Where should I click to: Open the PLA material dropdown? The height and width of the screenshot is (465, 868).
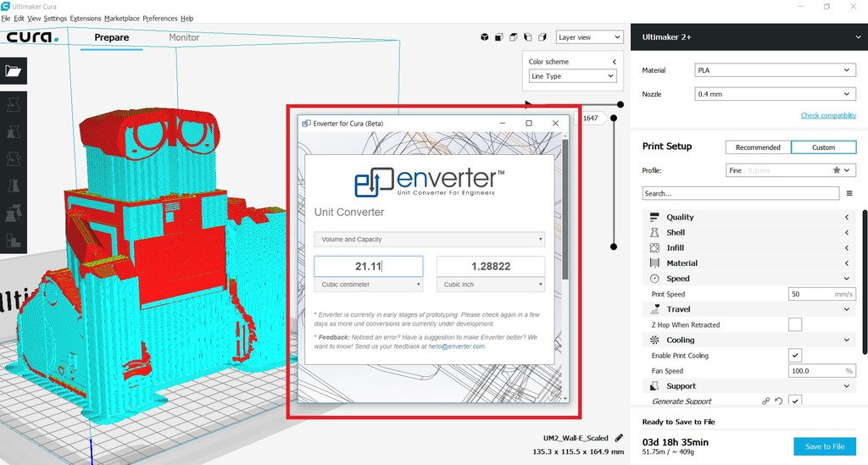[775, 70]
